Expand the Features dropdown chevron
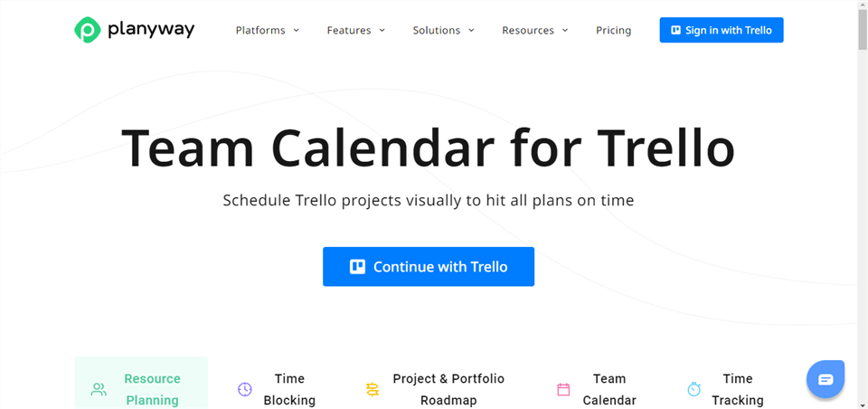Viewport: 868px width, 409px height. click(382, 30)
